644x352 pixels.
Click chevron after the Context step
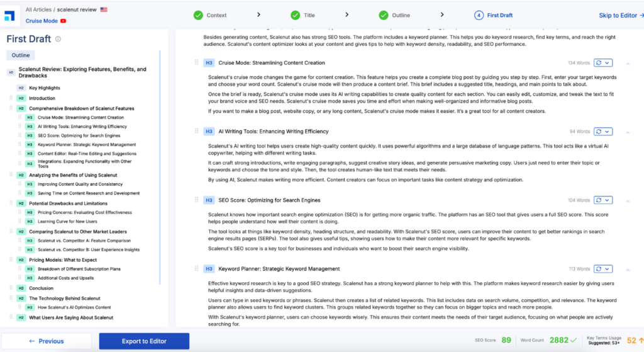pyautogui.click(x=258, y=15)
